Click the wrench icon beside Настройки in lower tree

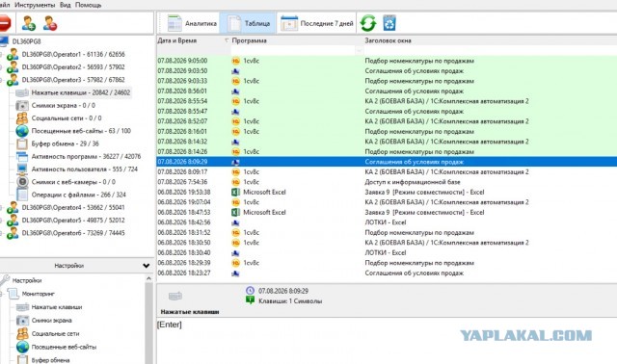coord(4,280)
